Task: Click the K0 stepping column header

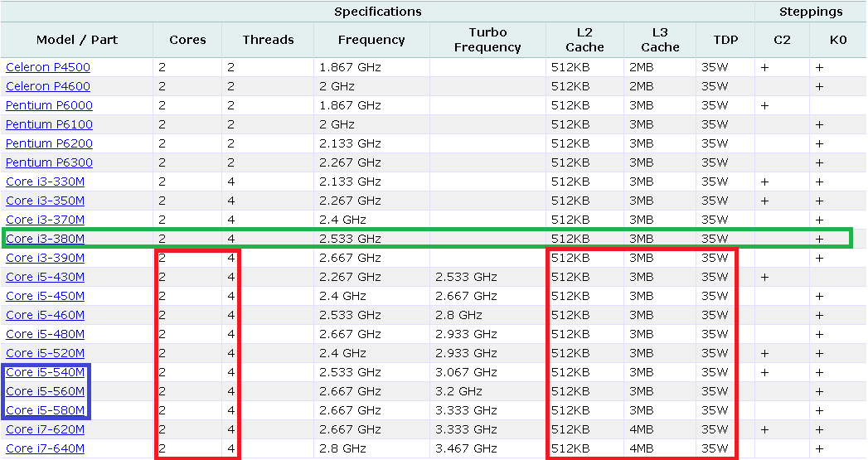Action: tap(838, 40)
